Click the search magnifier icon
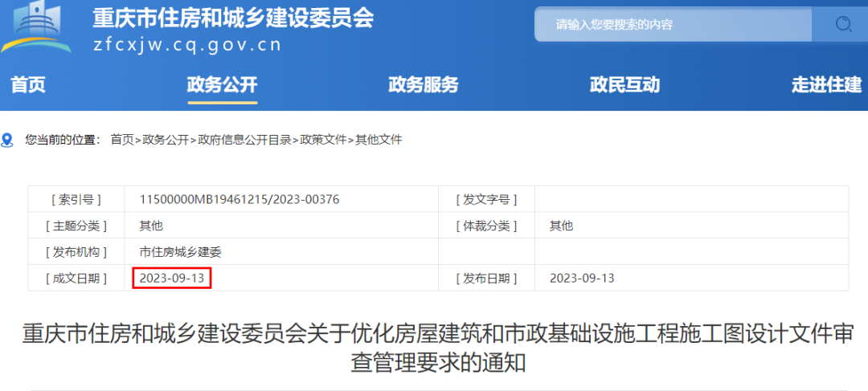 pos(842,24)
